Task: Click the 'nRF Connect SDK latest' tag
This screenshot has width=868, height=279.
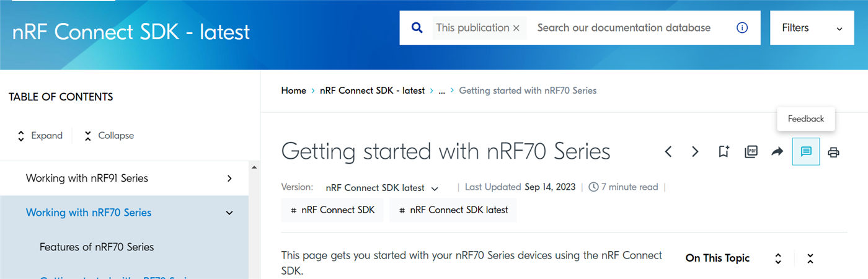Action: click(453, 210)
